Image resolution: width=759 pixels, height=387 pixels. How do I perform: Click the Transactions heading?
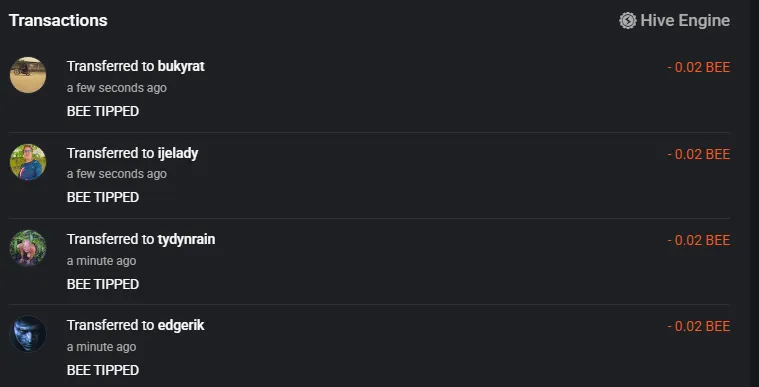coord(58,20)
